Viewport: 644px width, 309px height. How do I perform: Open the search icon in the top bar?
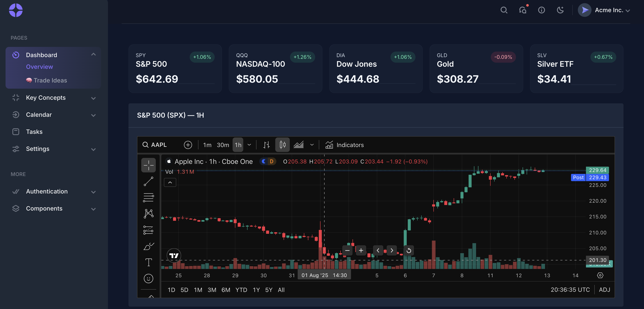[x=504, y=10]
